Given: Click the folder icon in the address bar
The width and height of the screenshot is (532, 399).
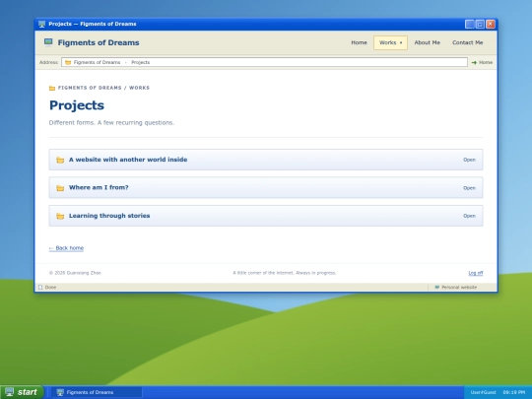Looking at the screenshot, I should (68, 62).
